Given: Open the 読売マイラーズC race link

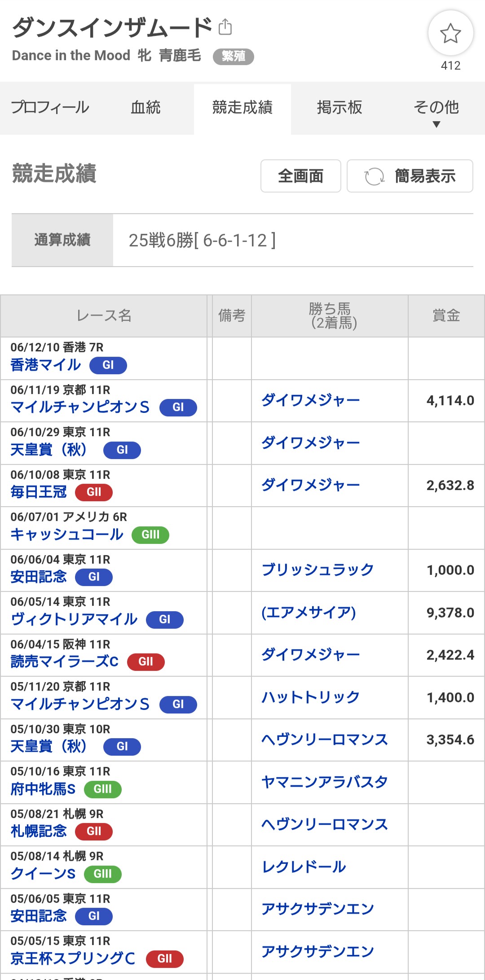Looking at the screenshot, I should [65, 662].
